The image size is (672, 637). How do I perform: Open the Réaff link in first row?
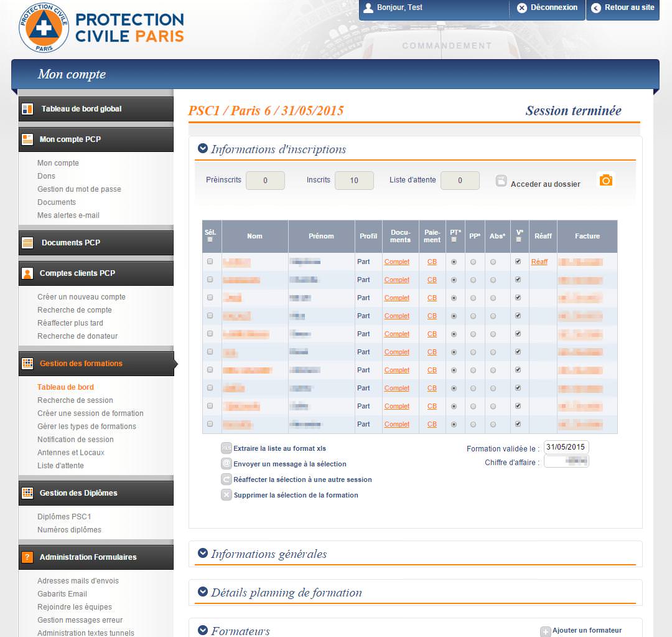coord(539,262)
